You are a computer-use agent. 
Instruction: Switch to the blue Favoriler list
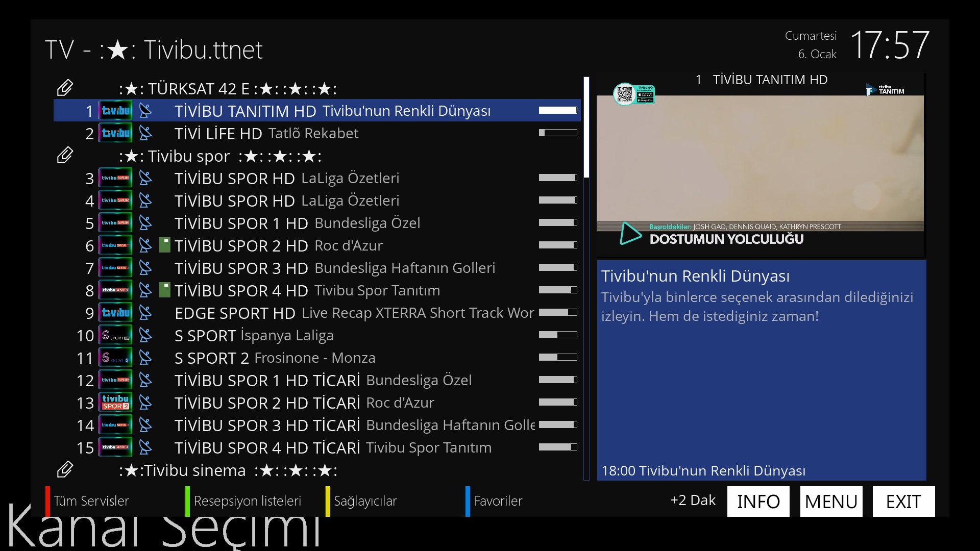click(498, 501)
